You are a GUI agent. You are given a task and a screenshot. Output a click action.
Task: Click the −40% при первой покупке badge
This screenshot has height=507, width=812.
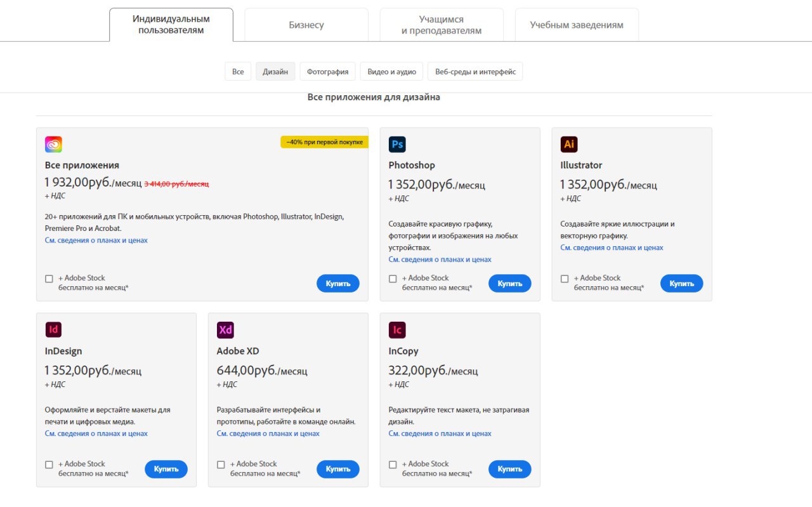[325, 142]
